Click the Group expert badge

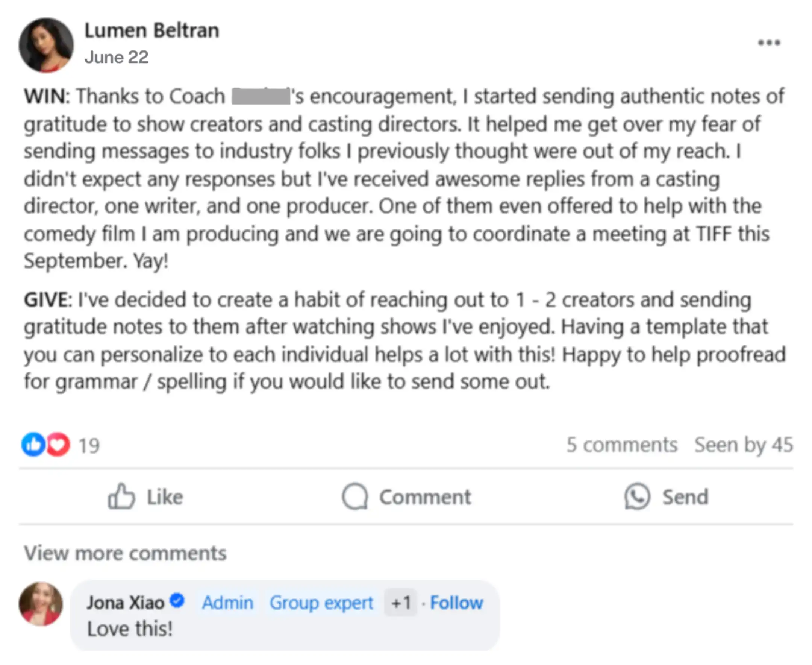tap(321, 603)
